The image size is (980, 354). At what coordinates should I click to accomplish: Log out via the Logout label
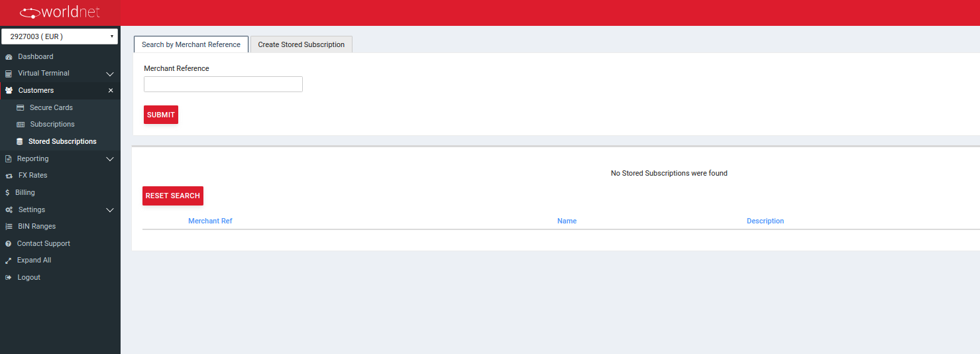tap(29, 278)
